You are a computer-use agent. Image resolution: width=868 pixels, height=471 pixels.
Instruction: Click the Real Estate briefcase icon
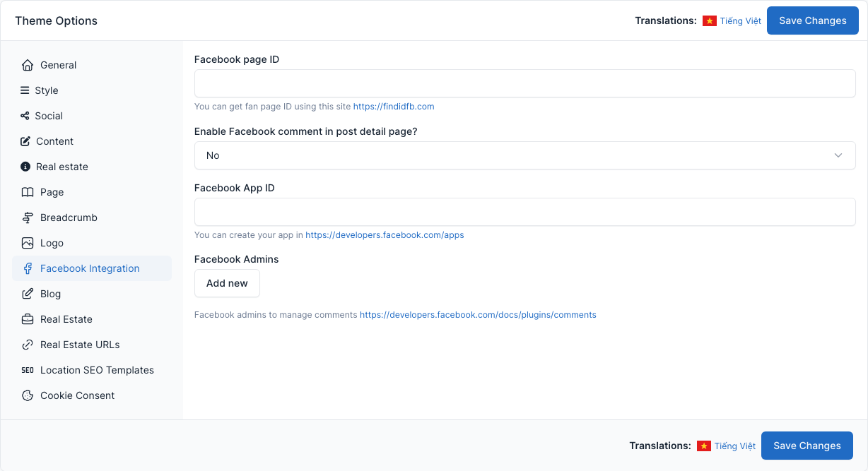click(x=28, y=319)
